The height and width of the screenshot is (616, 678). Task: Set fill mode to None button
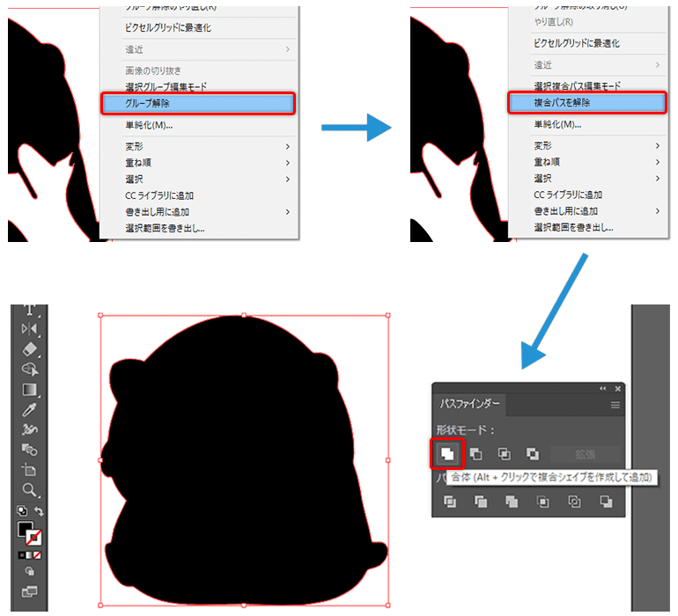pyautogui.click(x=38, y=555)
